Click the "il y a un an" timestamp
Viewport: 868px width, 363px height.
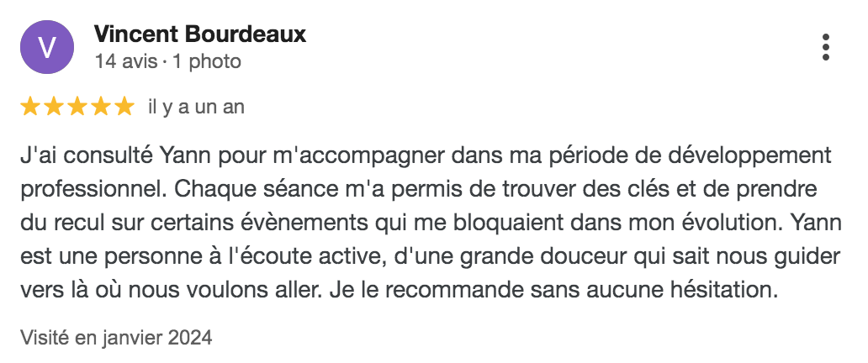click(196, 108)
